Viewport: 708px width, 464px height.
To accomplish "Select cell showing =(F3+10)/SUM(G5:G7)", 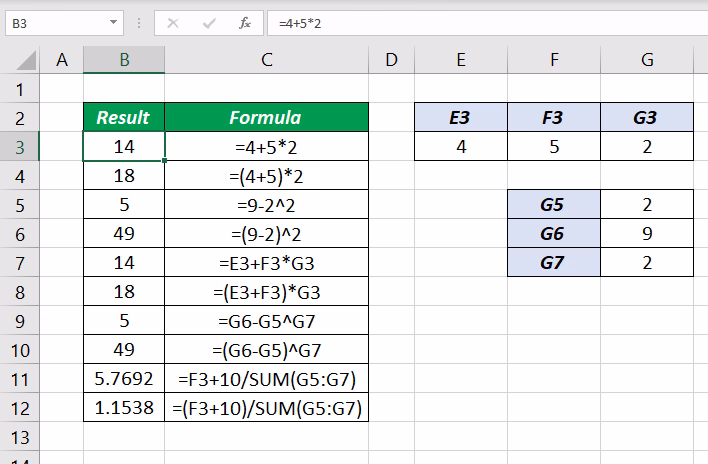I will [x=266, y=407].
